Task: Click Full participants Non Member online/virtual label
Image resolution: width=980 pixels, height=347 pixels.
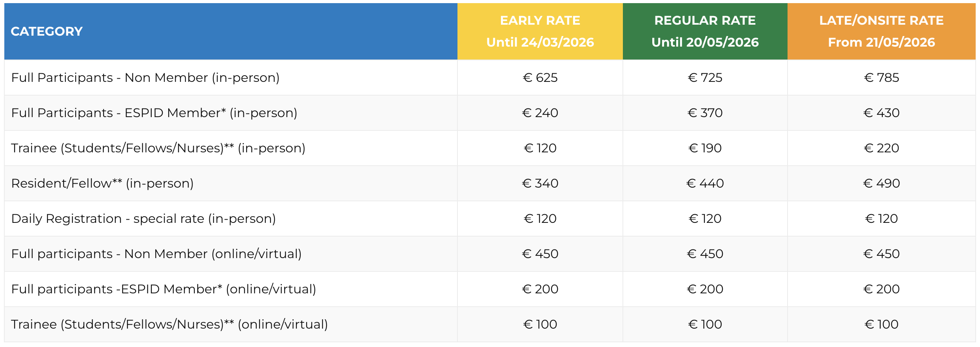Action: coord(156,254)
